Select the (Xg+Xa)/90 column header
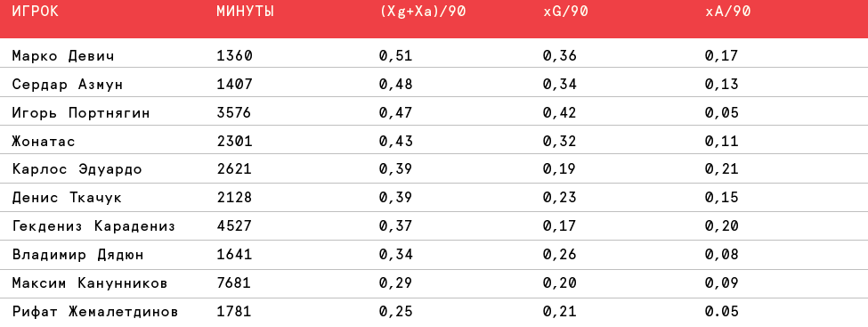Image resolution: width=868 pixels, height=327 pixels. [x=423, y=12]
